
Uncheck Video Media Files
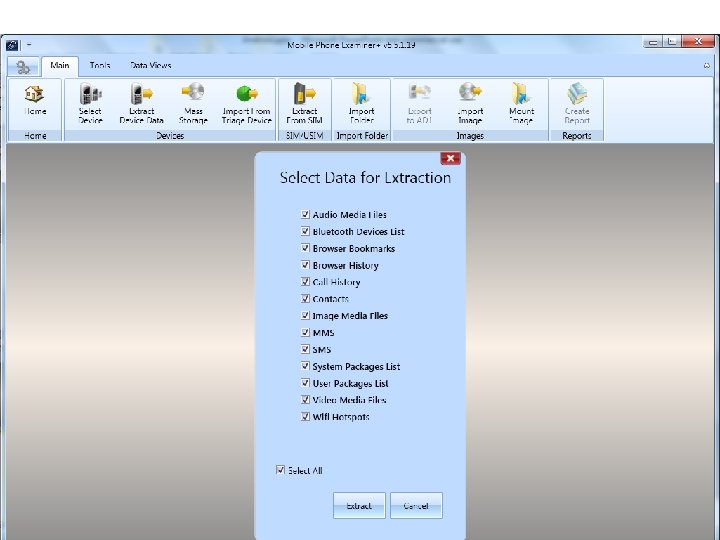(305, 399)
